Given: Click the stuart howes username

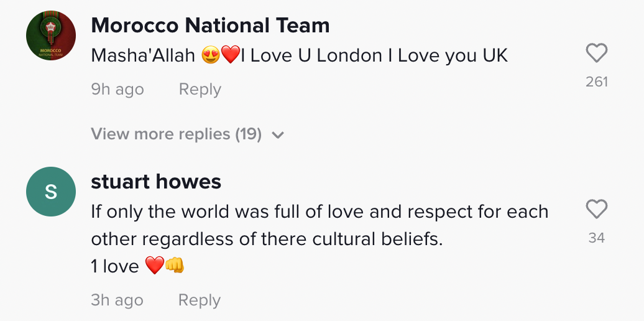Looking at the screenshot, I should pyautogui.click(x=156, y=182).
